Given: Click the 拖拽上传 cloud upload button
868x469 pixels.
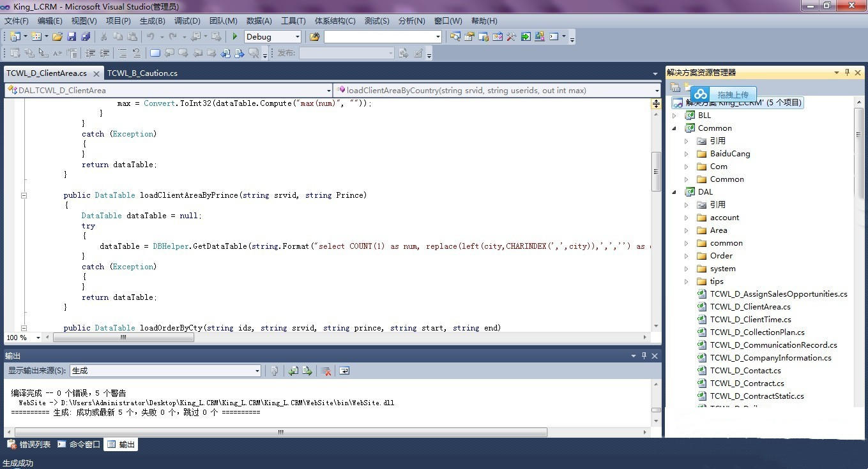Looking at the screenshot, I should (724, 94).
